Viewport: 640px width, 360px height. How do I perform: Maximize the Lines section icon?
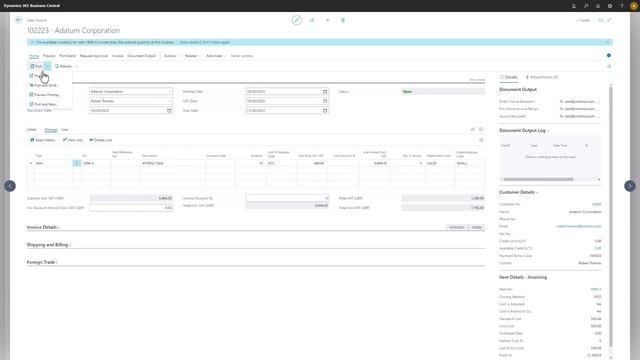point(481,129)
